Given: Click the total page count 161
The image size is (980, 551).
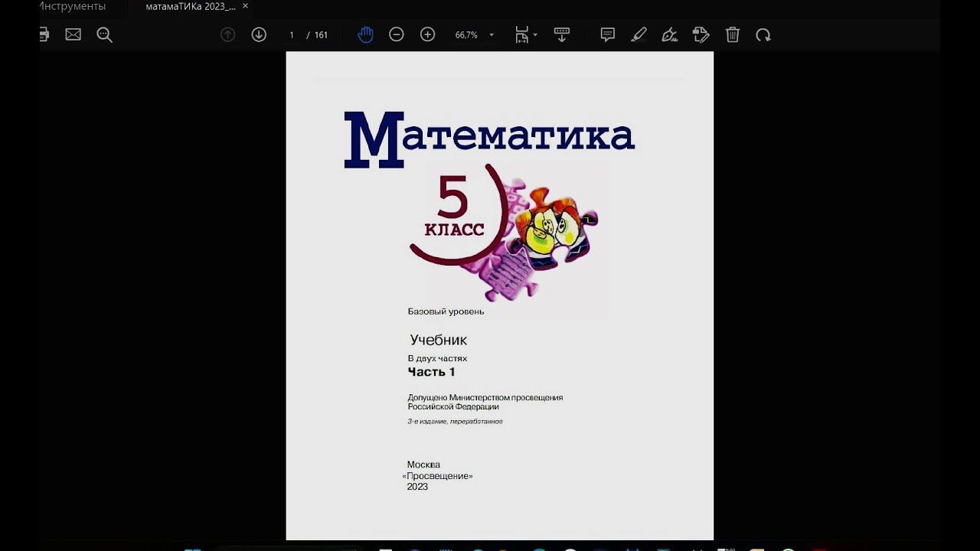Looking at the screenshot, I should [x=321, y=35].
